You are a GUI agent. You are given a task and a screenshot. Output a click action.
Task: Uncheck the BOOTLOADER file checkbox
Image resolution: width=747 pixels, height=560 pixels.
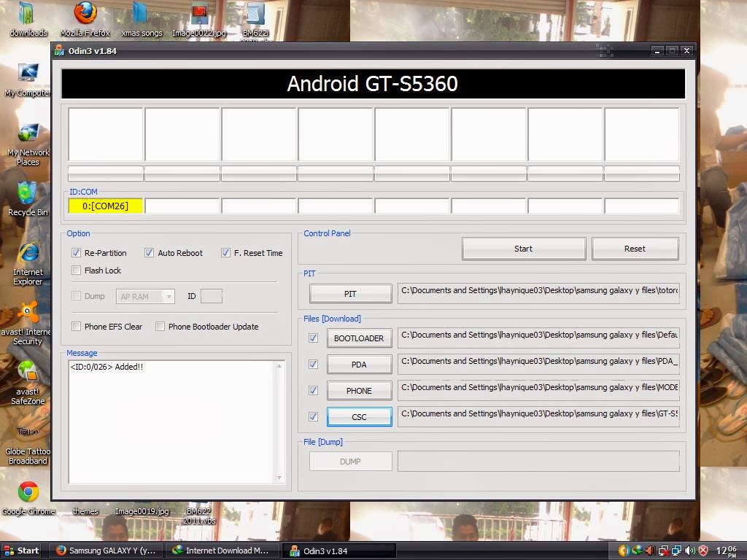313,338
